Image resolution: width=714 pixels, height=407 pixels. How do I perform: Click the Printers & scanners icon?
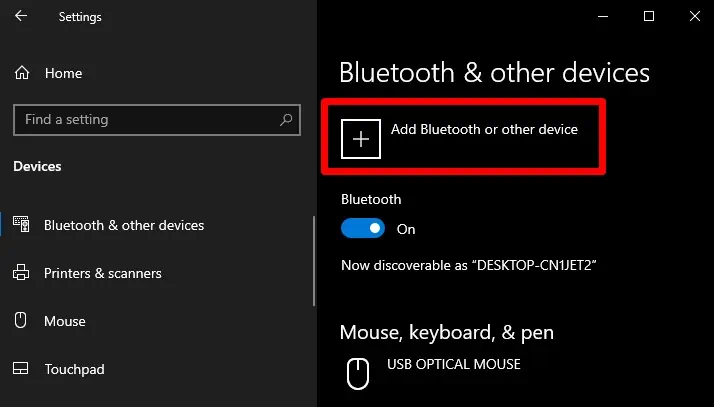21,273
